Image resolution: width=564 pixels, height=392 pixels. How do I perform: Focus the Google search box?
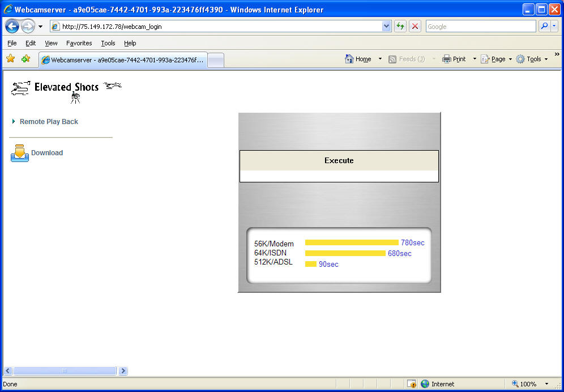pos(481,26)
